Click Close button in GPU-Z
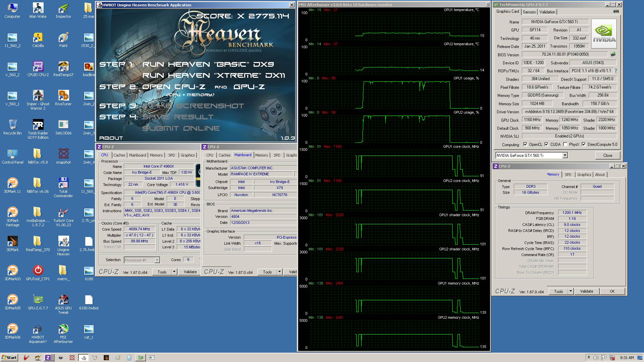This screenshot has height=362, width=644. (607, 156)
